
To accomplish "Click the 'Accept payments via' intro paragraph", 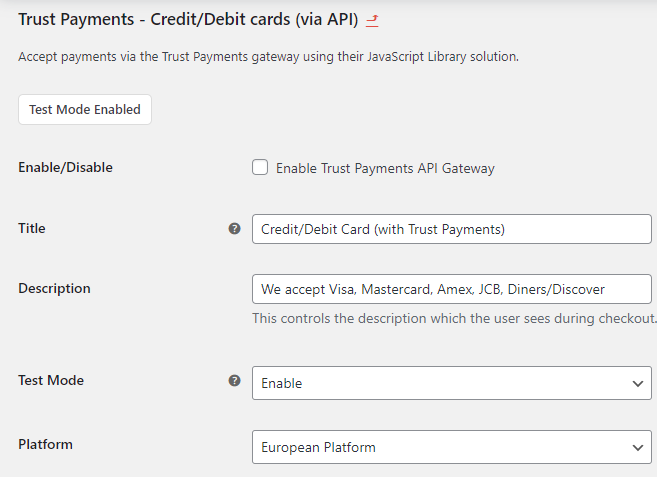I will tap(268, 57).
